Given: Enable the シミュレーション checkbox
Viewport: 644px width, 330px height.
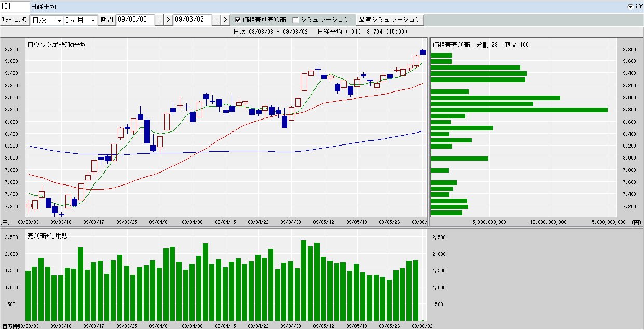Looking at the screenshot, I should point(296,20).
